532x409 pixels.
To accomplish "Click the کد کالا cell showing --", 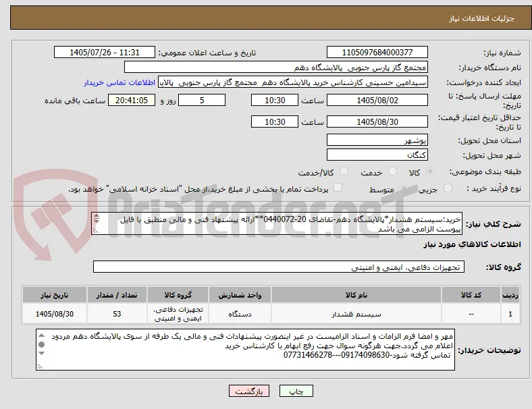I will [x=471, y=314].
